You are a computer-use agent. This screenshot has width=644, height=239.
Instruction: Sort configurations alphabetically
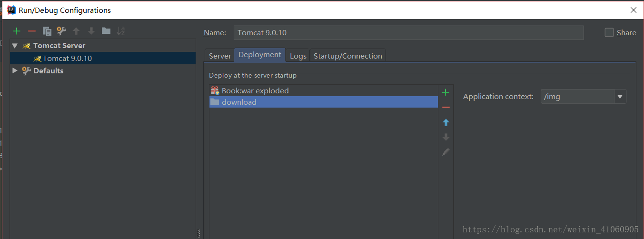point(121,31)
